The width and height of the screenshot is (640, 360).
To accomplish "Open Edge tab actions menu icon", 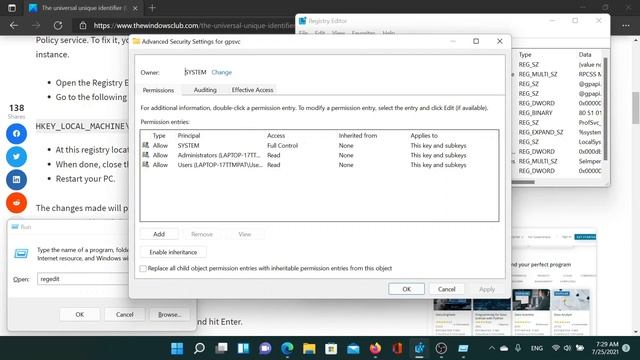I will click(12, 8).
